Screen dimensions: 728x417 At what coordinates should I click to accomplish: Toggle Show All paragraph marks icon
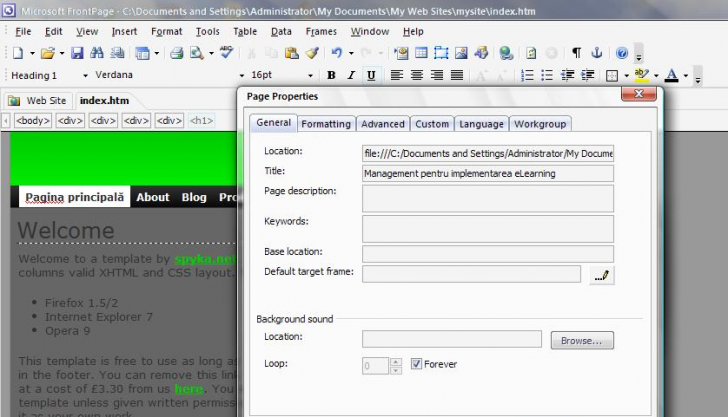tap(576, 53)
